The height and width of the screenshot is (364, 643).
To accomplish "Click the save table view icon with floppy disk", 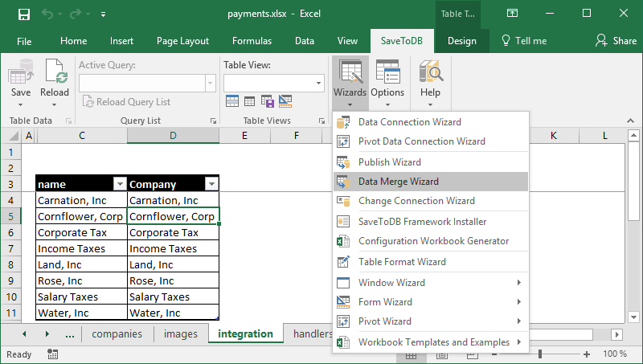I will click(268, 100).
